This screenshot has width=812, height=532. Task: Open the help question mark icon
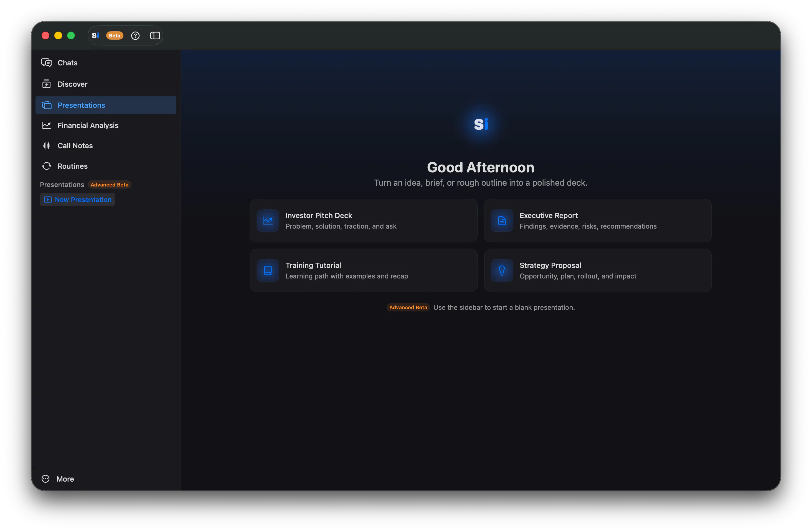coord(135,35)
